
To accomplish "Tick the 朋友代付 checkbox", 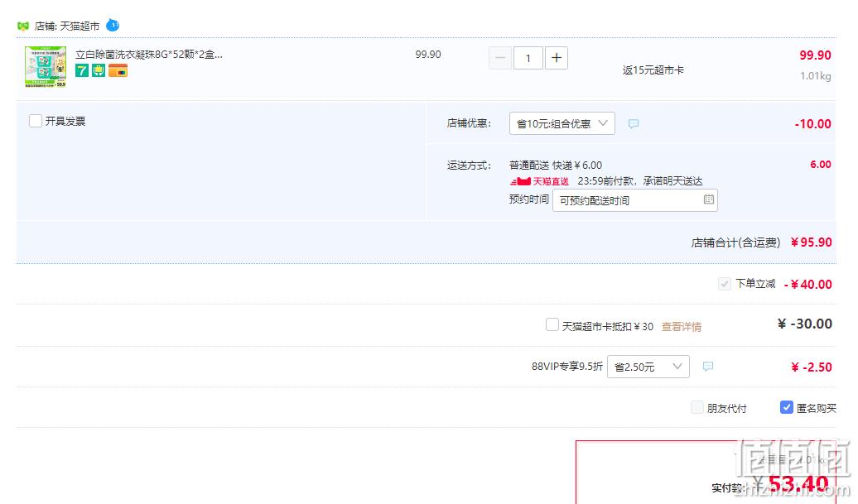I will click(697, 407).
